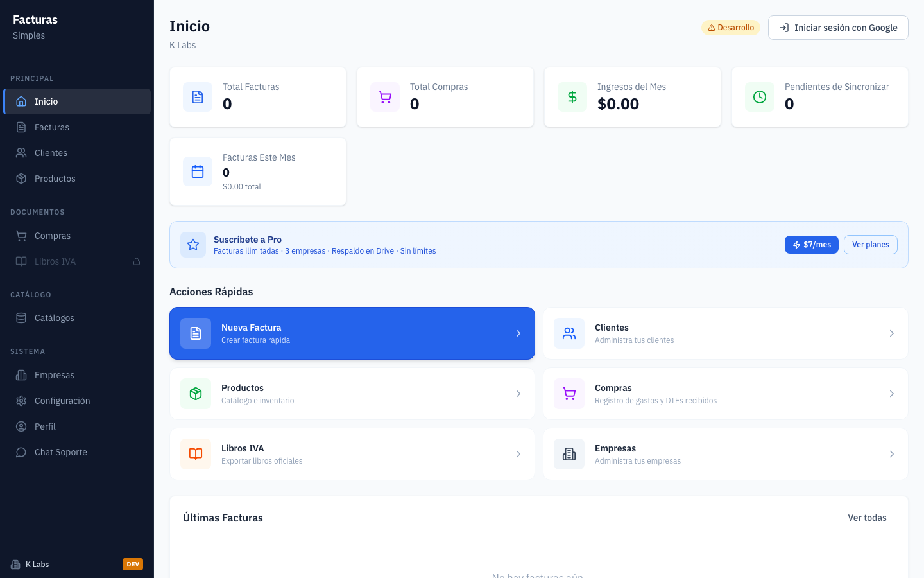Click the Empresas quick action building icon
Viewport: 924px width, 578px height.
(x=569, y=454)
